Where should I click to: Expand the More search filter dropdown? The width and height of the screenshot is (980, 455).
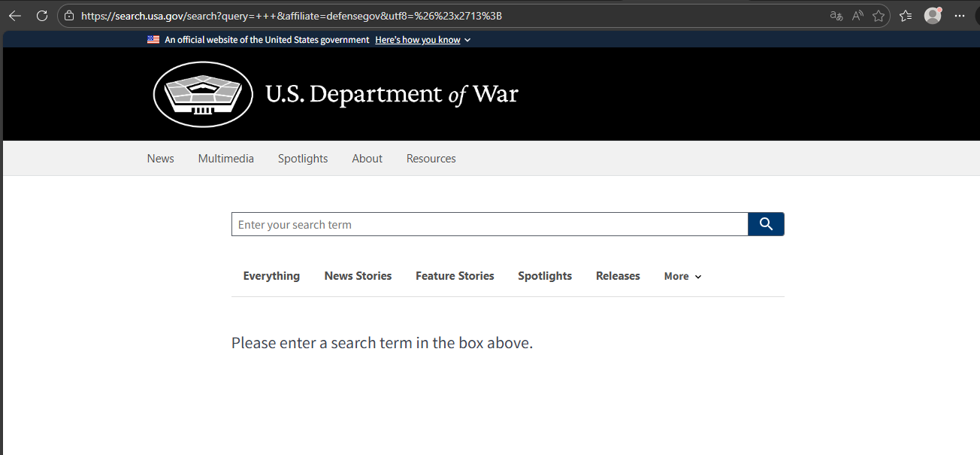[x=682, y=276]
